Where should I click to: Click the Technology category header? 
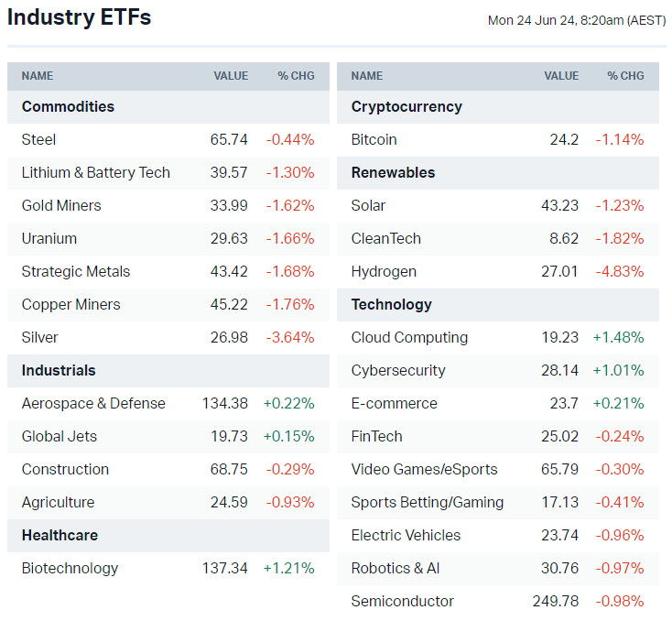pyautogui.click(x=391, y=304)
